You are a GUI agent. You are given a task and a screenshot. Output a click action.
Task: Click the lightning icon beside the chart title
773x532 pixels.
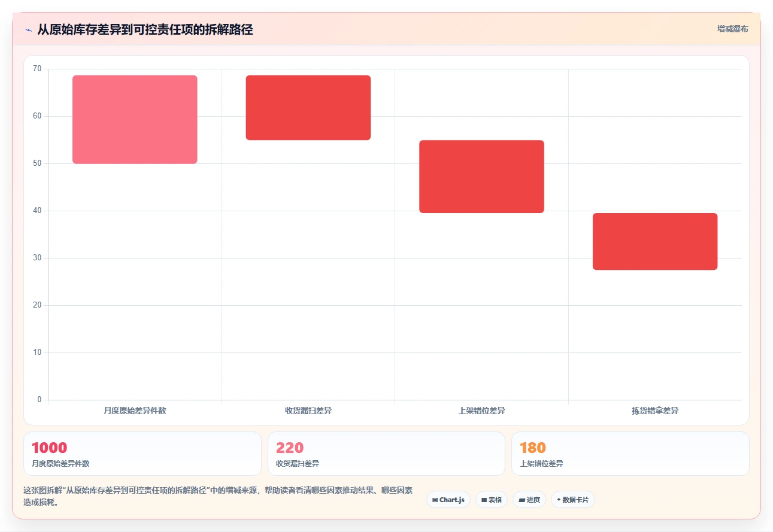tap(28, 30)
